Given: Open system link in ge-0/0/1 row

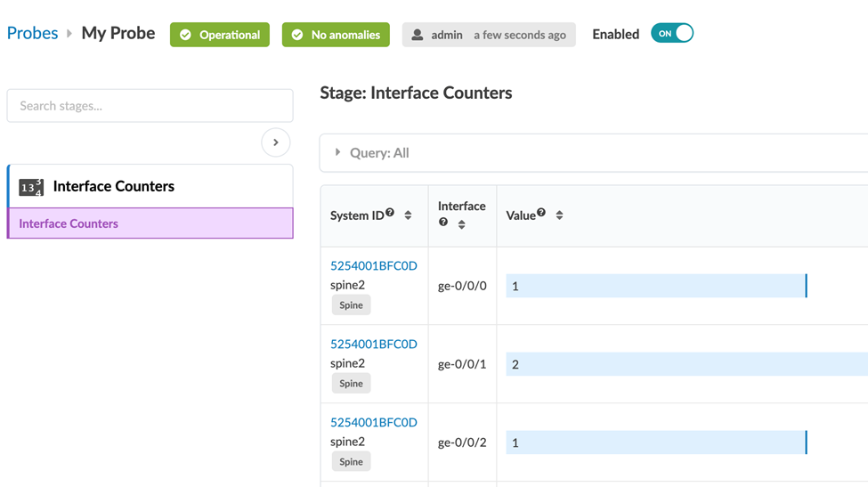Looking at the screenshot, I should [373, 344].
